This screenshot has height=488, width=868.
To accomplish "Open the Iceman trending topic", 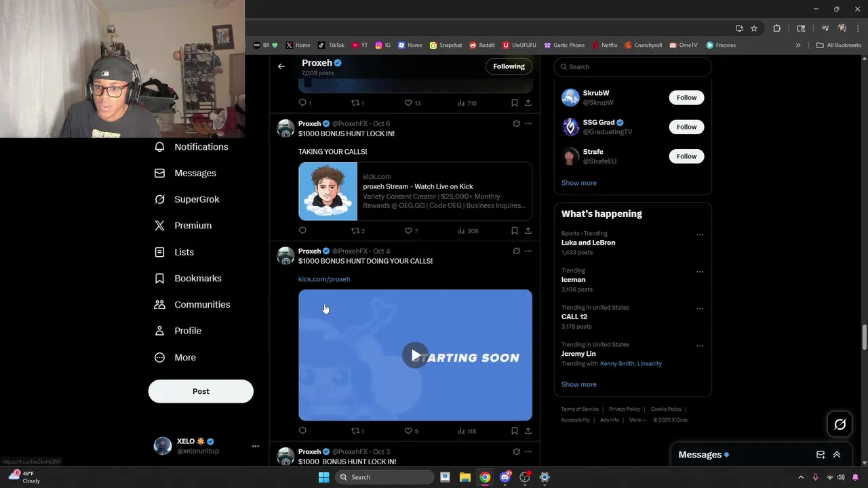I will coord(573,279).
